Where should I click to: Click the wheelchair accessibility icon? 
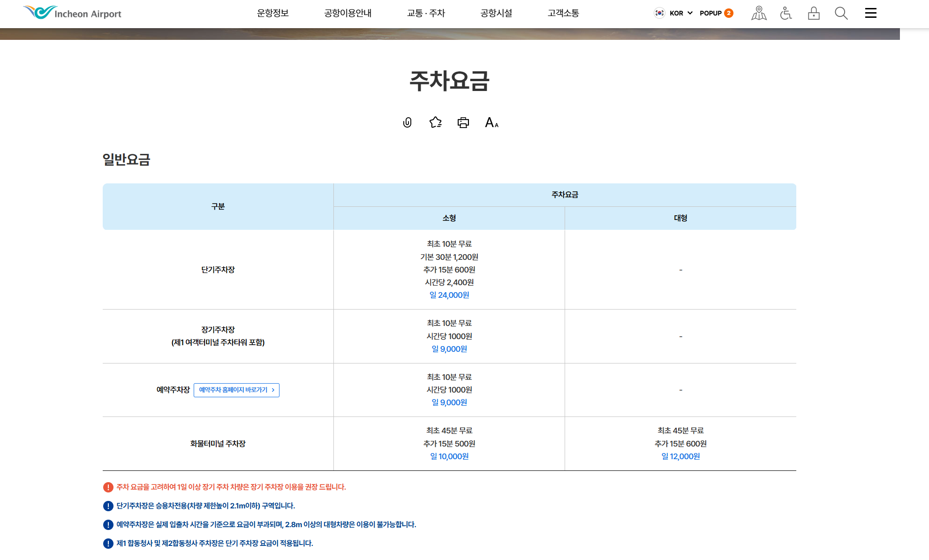[x=786, y=13]
